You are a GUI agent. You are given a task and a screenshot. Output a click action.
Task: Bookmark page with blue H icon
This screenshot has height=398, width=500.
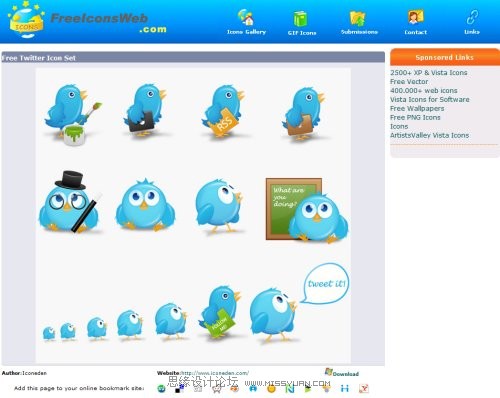[x=345, y=388]
